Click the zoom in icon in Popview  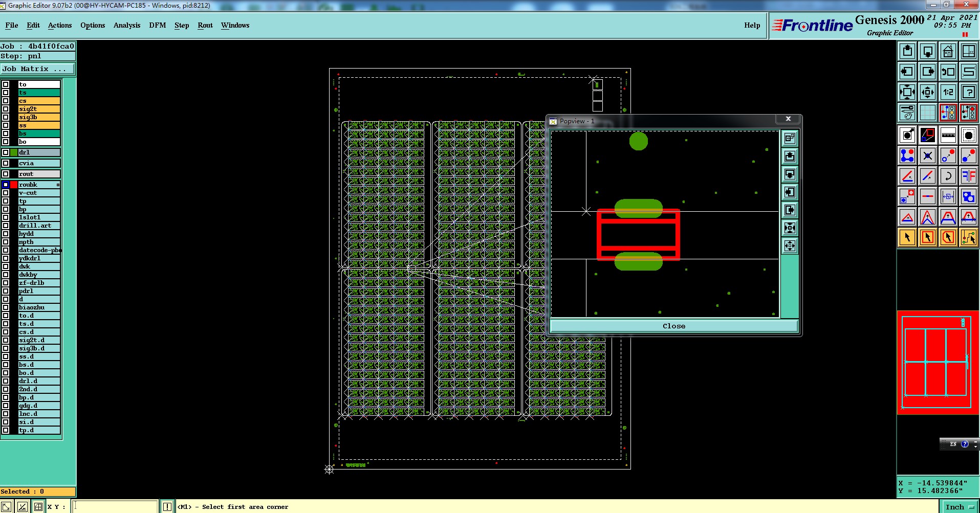[790, 228]
